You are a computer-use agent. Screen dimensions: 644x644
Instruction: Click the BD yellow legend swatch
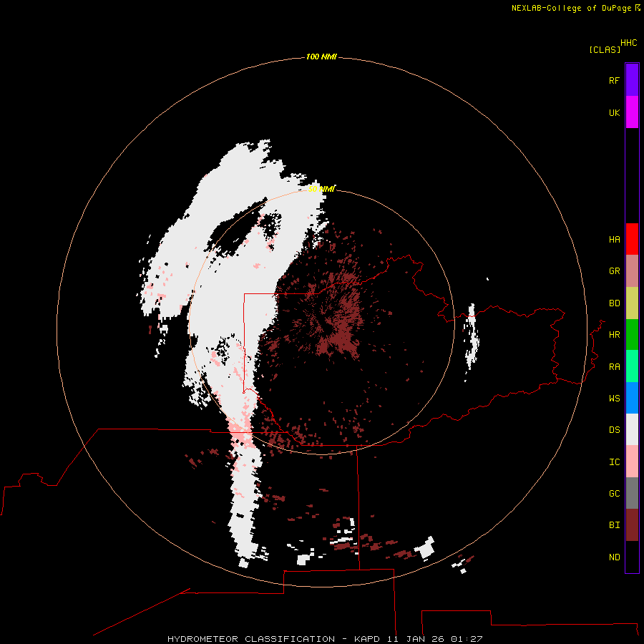[x=632, y=303]
